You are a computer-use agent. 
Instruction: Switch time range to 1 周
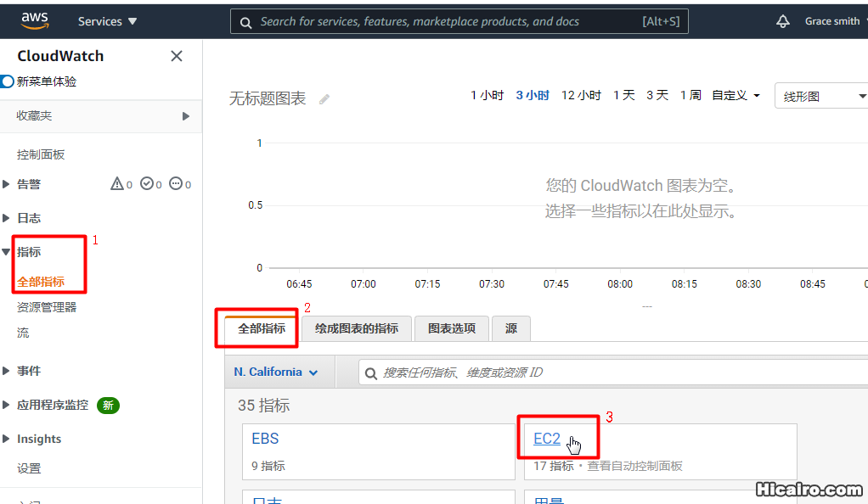690,95
